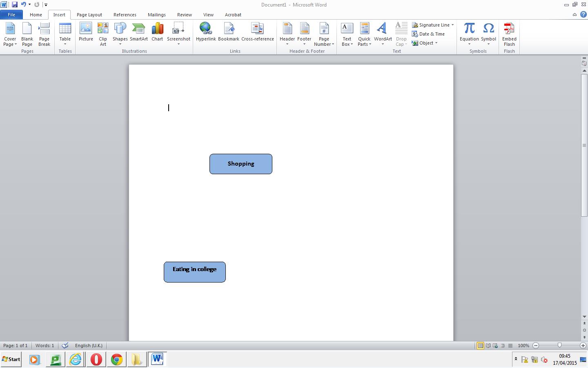Open Select Browse Object button
This screenshot has width=588, height=368.
coord(584,330)
